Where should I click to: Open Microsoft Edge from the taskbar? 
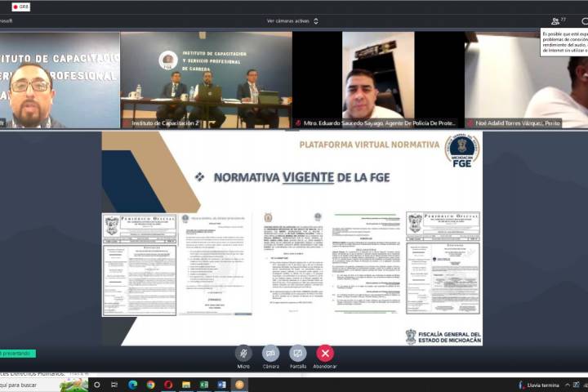132,385
